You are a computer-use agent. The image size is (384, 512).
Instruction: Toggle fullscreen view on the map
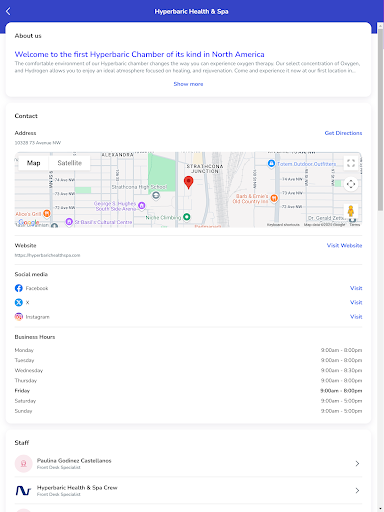click(351, 163)
